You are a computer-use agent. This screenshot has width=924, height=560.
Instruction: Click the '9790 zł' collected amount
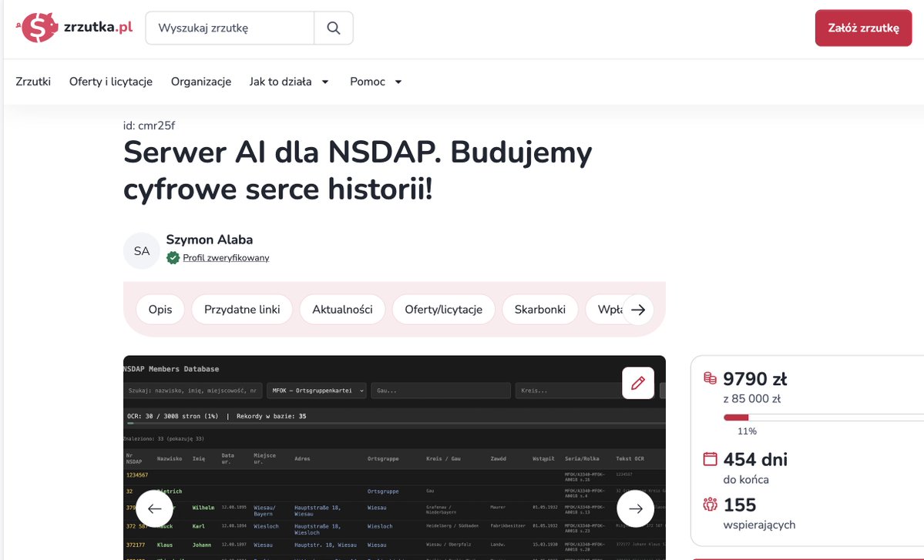pyautogui.click(x=755, y=379)
